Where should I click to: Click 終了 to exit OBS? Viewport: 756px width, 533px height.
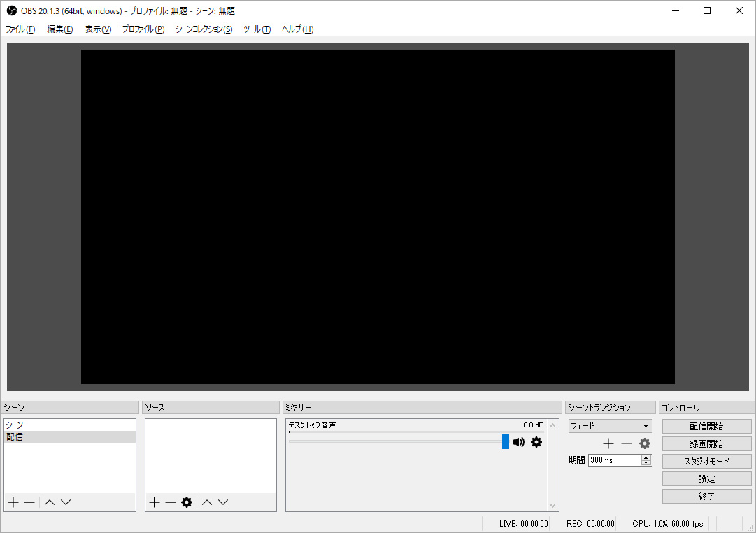click(707, 497)
